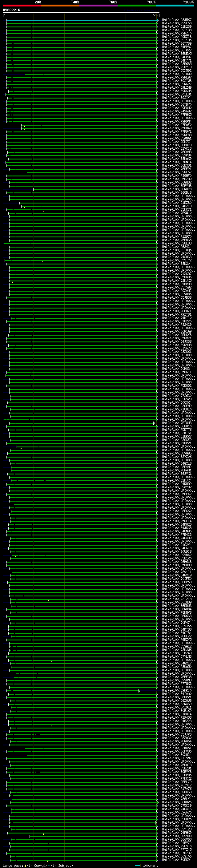Select the UniRef100_C5X592 label
The image size is (197, 868).
pyautogui.click(x=176, y=71)
